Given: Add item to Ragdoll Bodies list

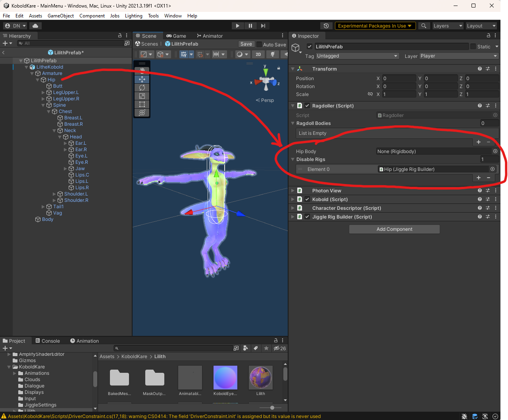Looking at the screenshot, I should [x=479, y=142].
